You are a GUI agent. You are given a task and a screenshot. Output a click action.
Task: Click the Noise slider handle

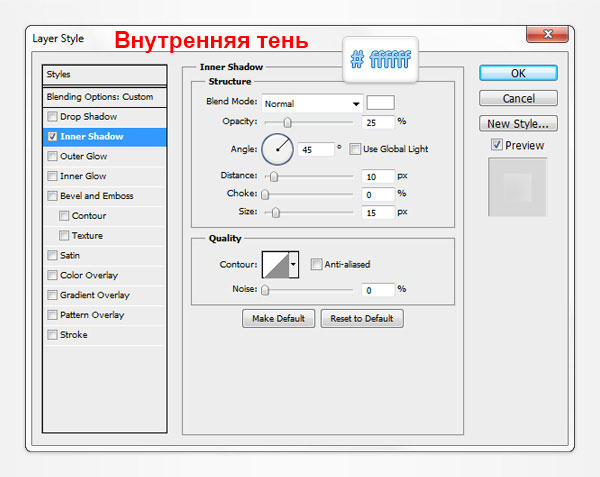coord(265,290)
